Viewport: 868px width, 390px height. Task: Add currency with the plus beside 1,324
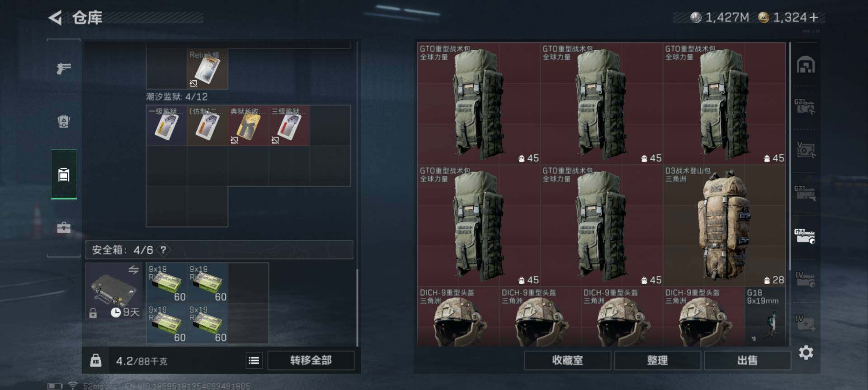click(x=814, y=17)
